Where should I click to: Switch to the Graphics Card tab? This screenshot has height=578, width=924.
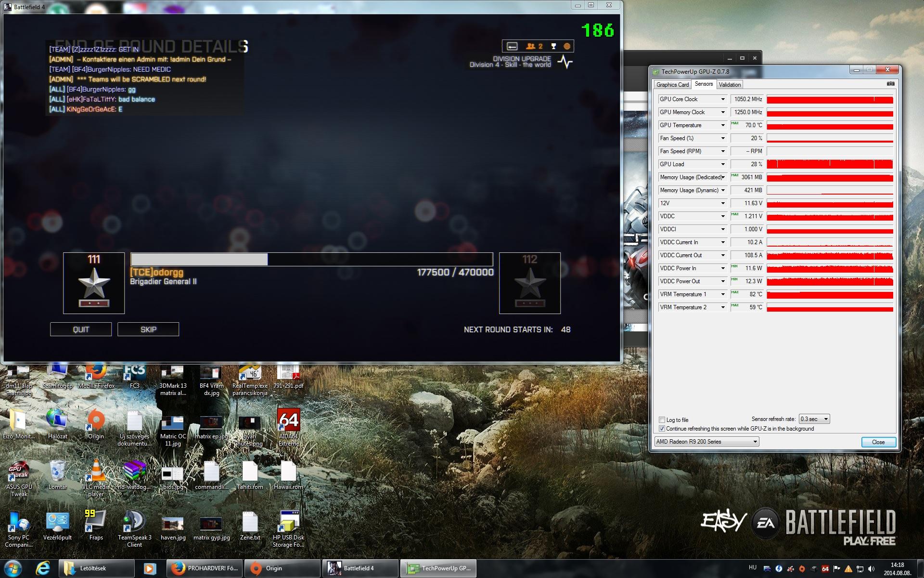672,85
